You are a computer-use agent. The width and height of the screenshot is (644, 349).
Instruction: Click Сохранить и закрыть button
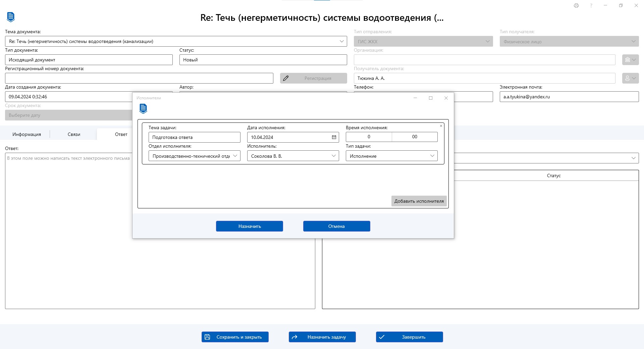pyautogui.click(x=235, y=337)
